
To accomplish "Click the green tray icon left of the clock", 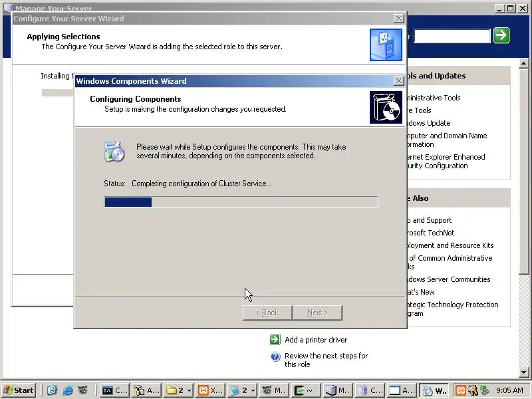I will pos(483,390).
